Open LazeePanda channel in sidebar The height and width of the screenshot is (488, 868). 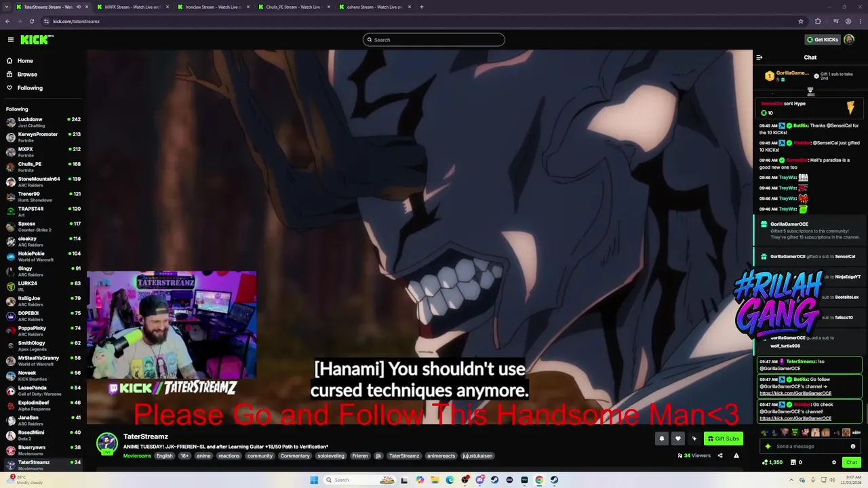[42, 390]
